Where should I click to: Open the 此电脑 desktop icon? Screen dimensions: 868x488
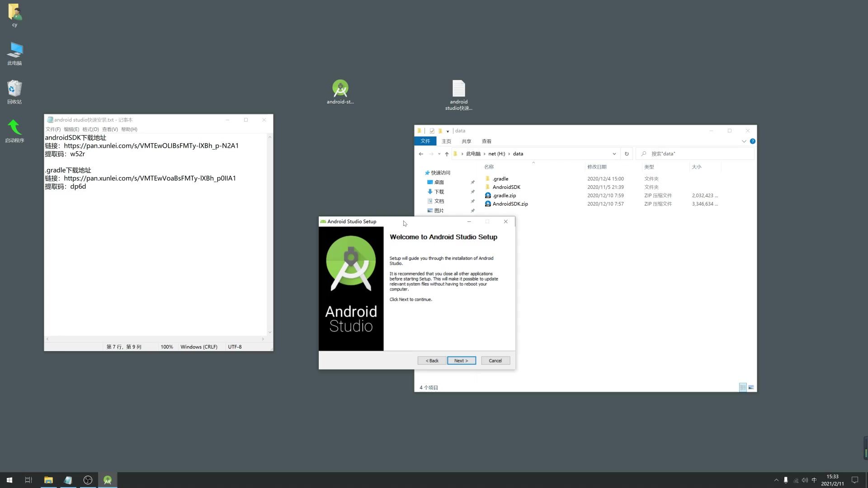pos(14,54)
